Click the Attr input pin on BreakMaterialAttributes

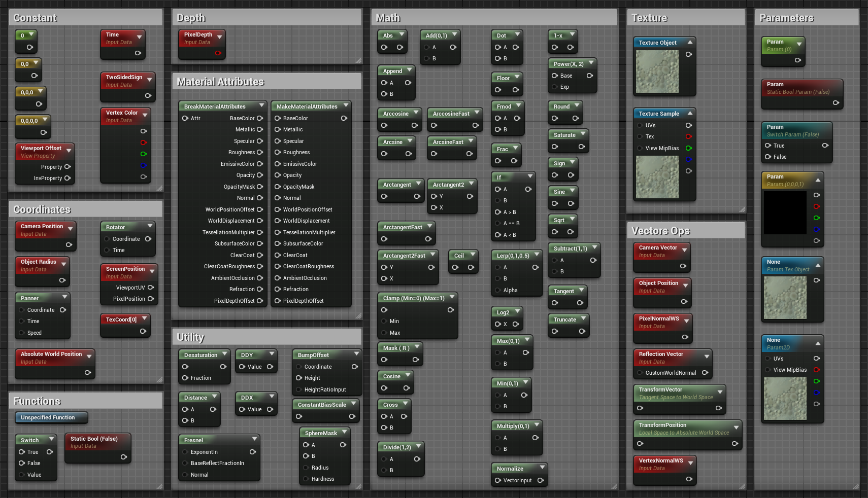coord(185,118)
